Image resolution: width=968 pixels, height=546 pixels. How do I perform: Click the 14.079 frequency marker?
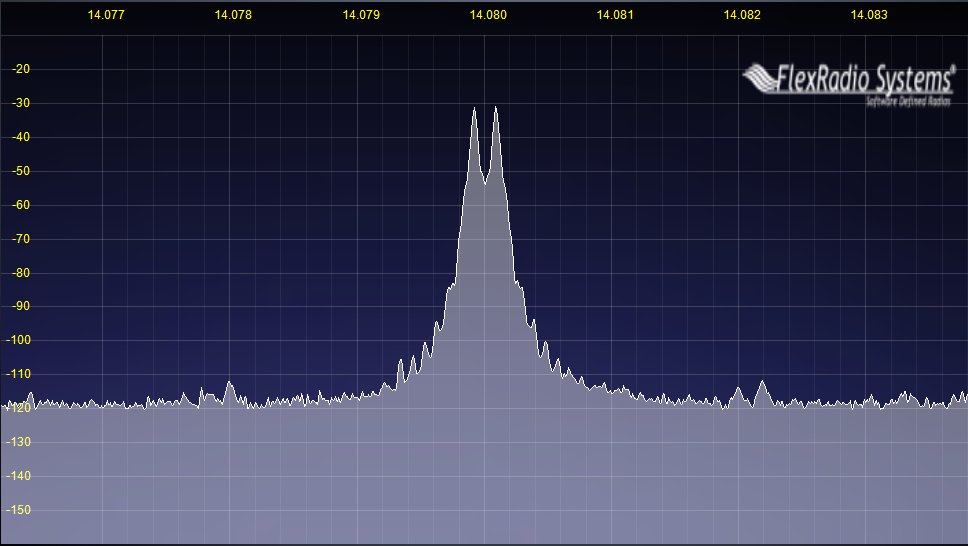click(361, 15)
